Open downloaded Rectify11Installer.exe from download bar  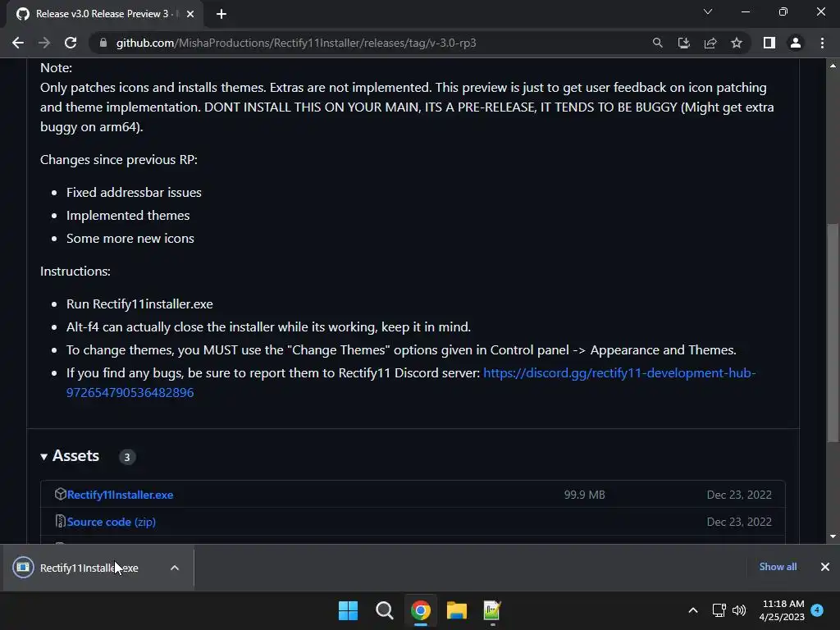click(89, 568)
